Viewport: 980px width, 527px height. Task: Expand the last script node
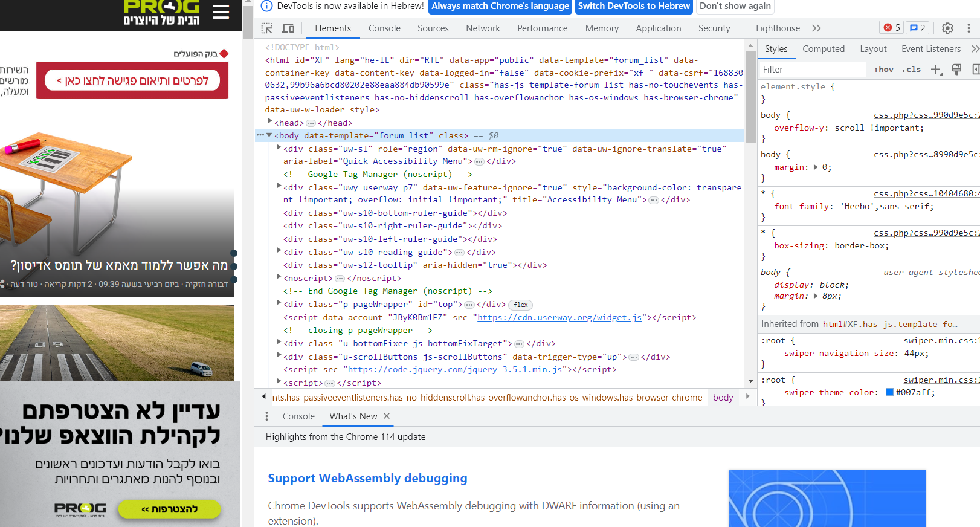pos(279,382)
